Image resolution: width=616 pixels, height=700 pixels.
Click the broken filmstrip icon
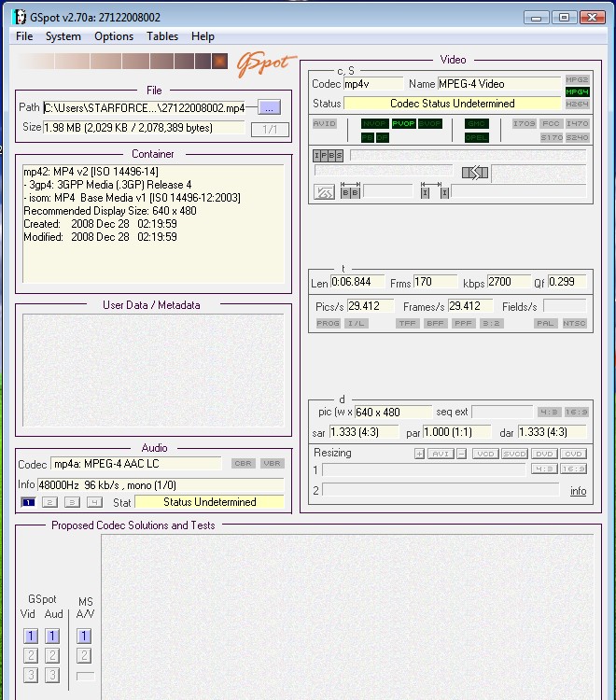coord(475,173)
